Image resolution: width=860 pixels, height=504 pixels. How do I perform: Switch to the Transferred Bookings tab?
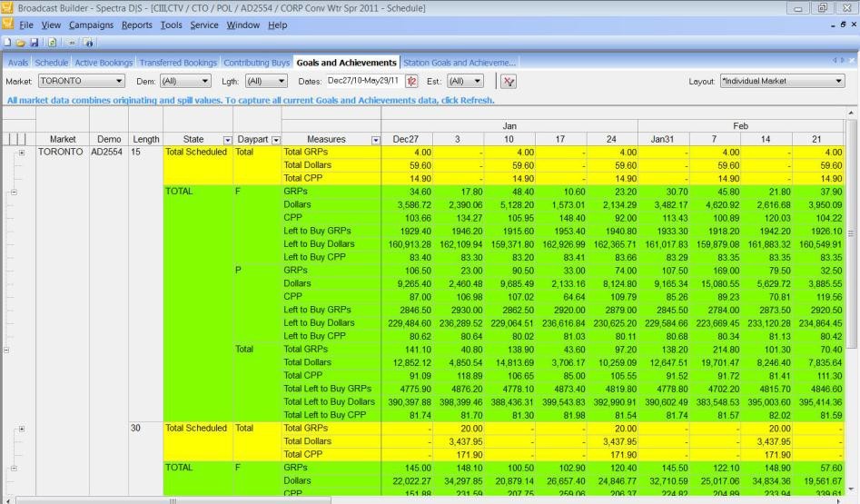coord(178,63)
